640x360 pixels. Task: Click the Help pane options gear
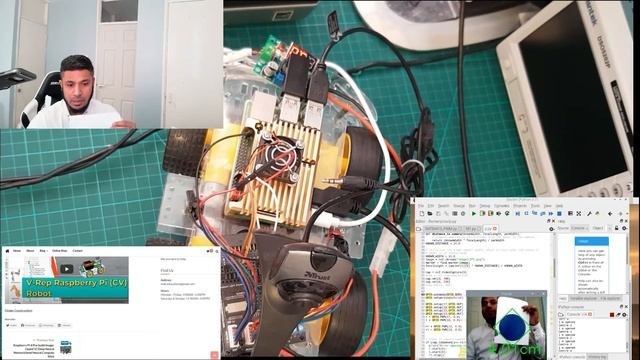coord(624,228)
